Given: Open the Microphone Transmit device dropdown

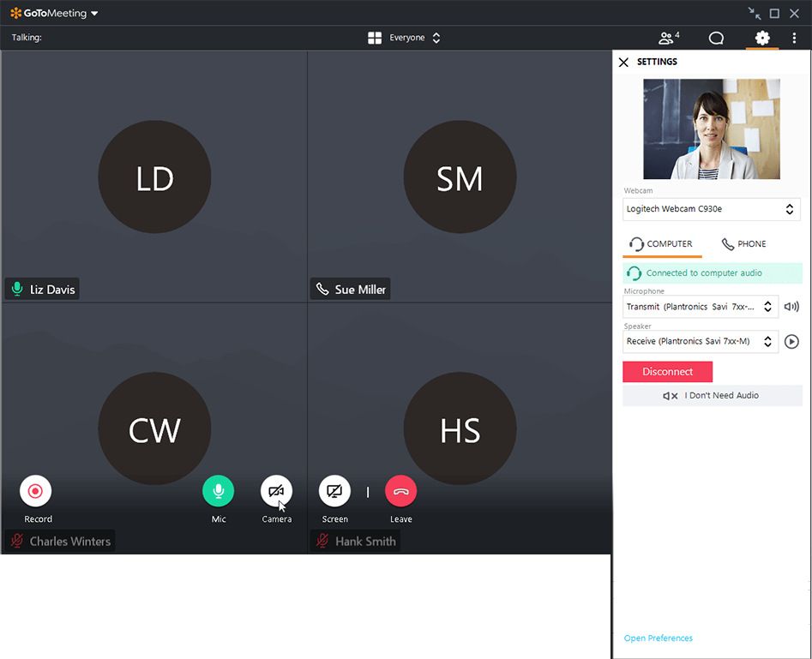Looking at the screenshot, I should click(701, 307).
